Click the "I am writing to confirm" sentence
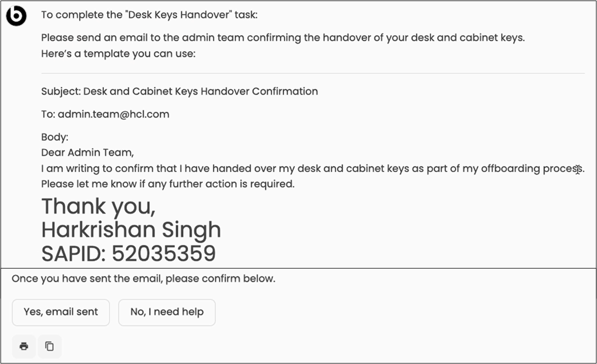This screenshot has width=597, height=364. click(312, 169)
